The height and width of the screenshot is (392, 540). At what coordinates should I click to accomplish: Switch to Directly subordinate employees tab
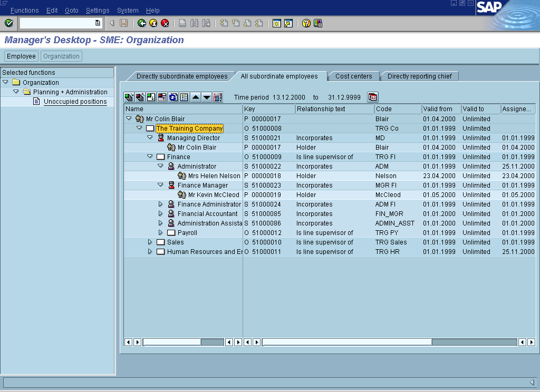point(182,76)
